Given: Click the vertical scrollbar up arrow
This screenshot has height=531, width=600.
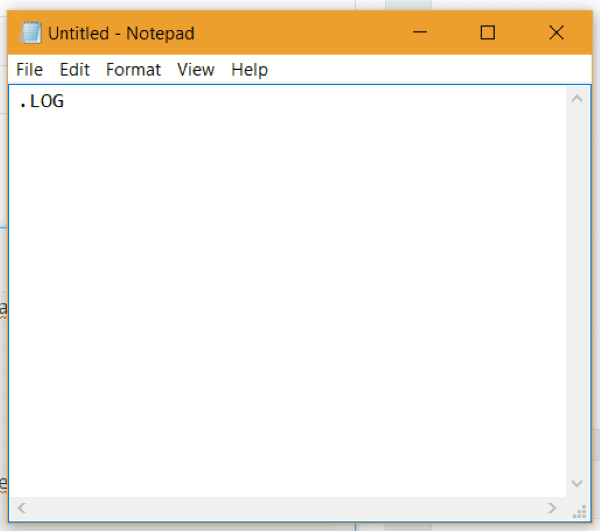Looking at the screenshot, I should (x=577, y=99).
